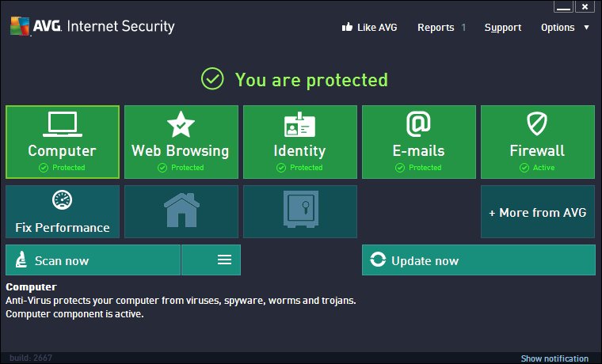This screenshot has height=364, width=602.
Task: Open the Firewall tile
Action: pos(538,142)
